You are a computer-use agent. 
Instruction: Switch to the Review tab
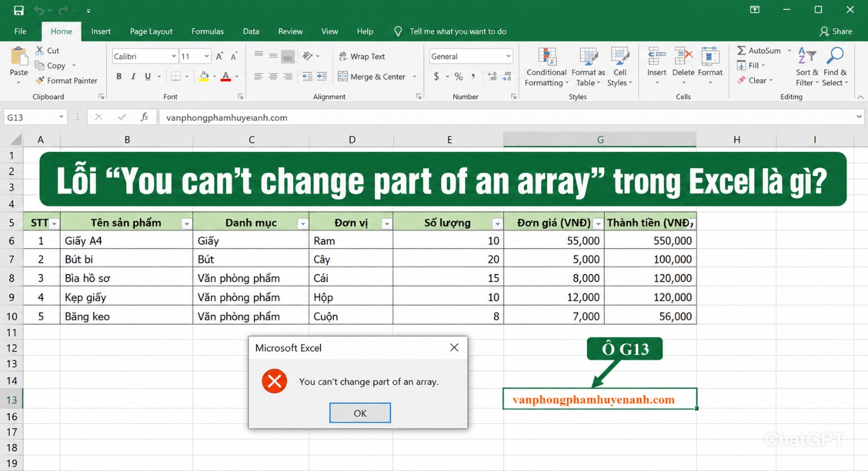[290, 31]
